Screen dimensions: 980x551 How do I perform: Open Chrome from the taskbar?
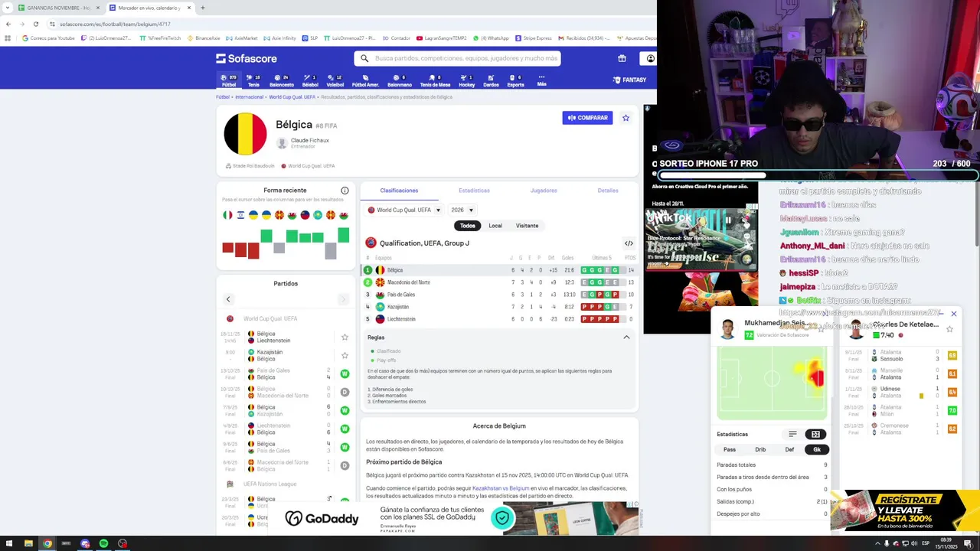click(47, 543)
